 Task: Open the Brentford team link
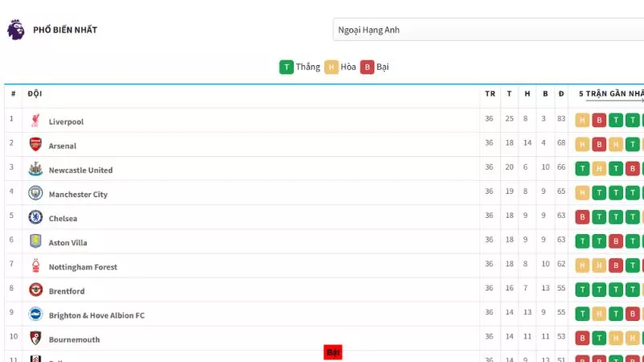click(x=67, y=291)
